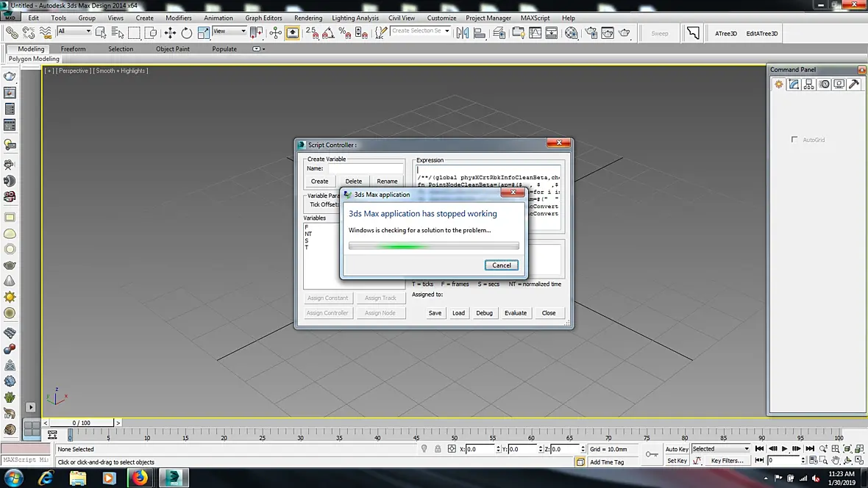This screenshot has width=868, height=488.
Task: Click the Windows Start button
Action: (x=13, y=478)
